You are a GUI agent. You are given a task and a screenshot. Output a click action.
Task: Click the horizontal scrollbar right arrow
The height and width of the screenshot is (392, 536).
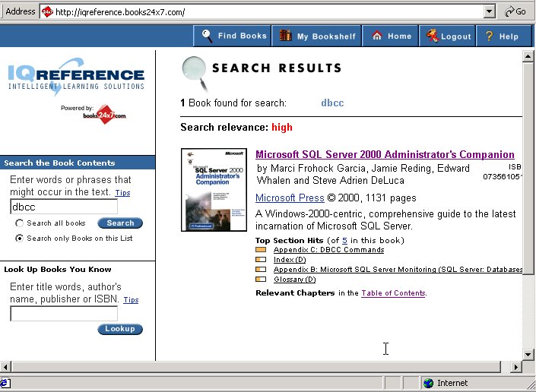[515, 367]
